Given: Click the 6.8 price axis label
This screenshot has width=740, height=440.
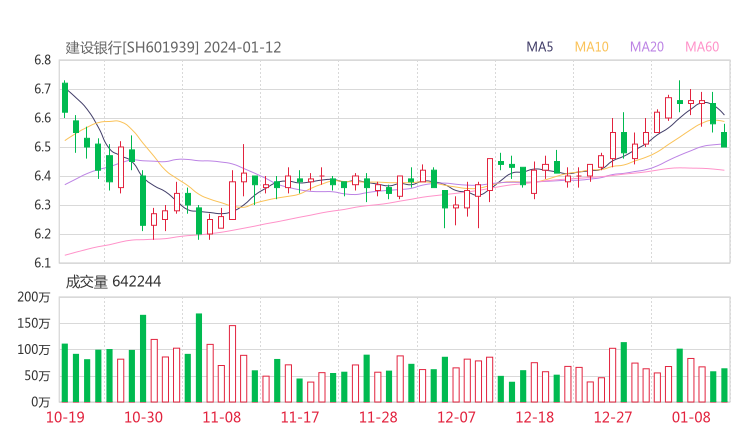Looking at the screenshot, I should (42, 60).
